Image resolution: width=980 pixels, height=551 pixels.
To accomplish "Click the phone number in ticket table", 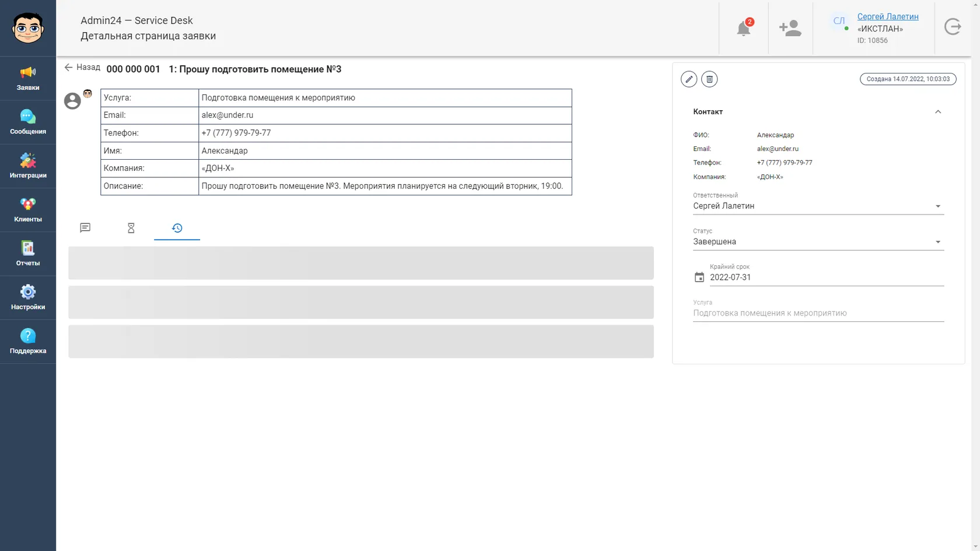I will [x=385, y=133].
